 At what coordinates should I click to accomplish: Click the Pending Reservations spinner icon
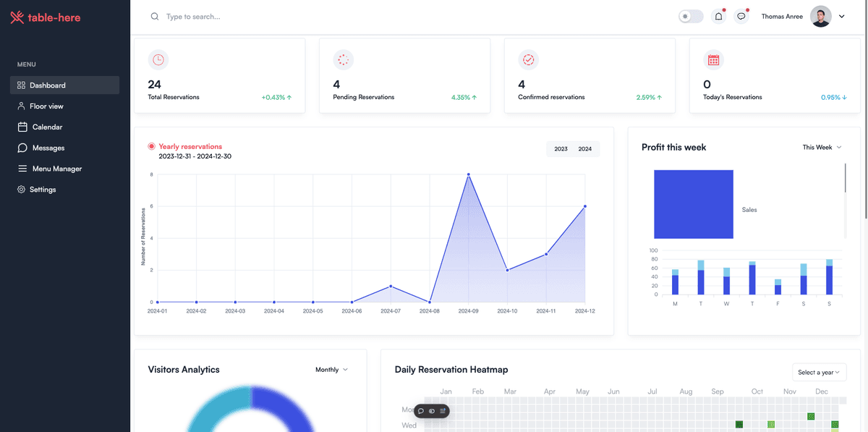343,60
